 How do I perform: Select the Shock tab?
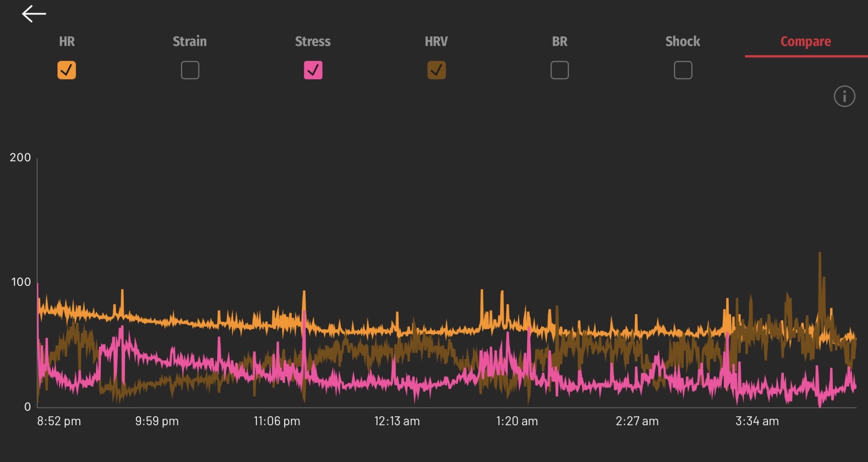pyautogui.click(x=683, y=41)
